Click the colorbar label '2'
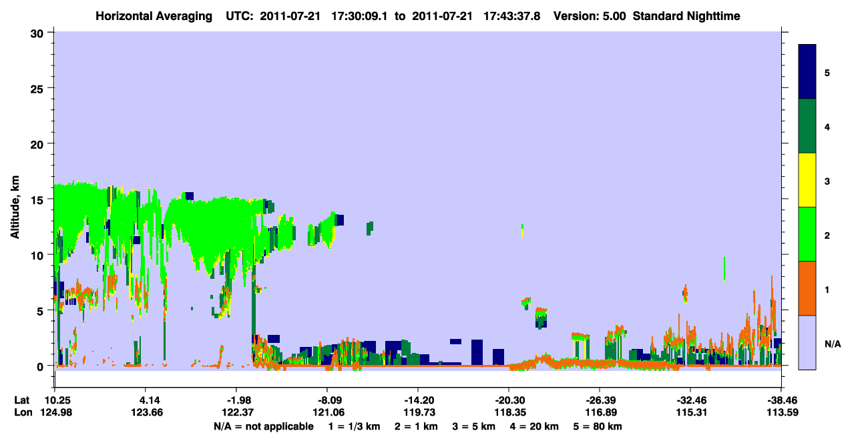Screen dimensions: 868x445 click(x=827, y=235)
